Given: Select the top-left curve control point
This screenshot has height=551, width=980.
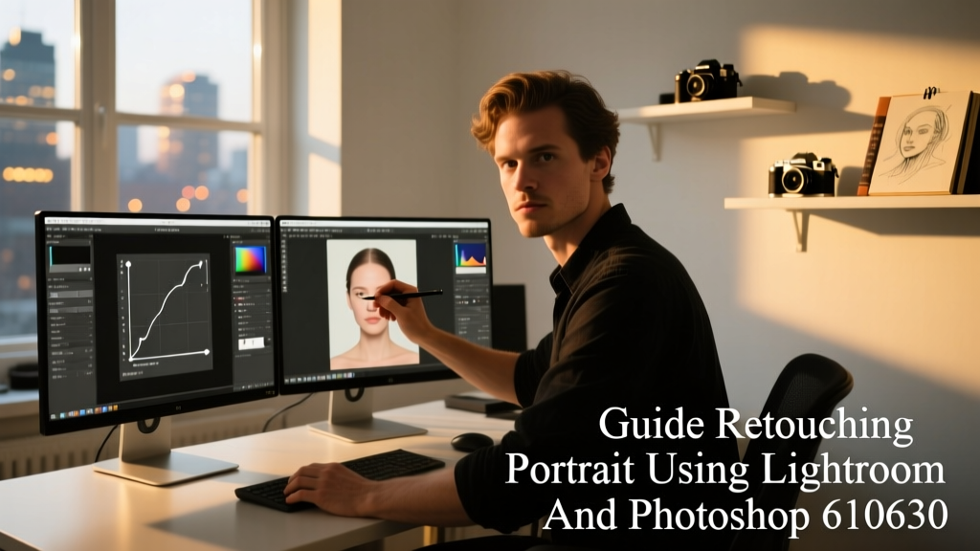Looking at the screenshot, I should coord(129,264).
